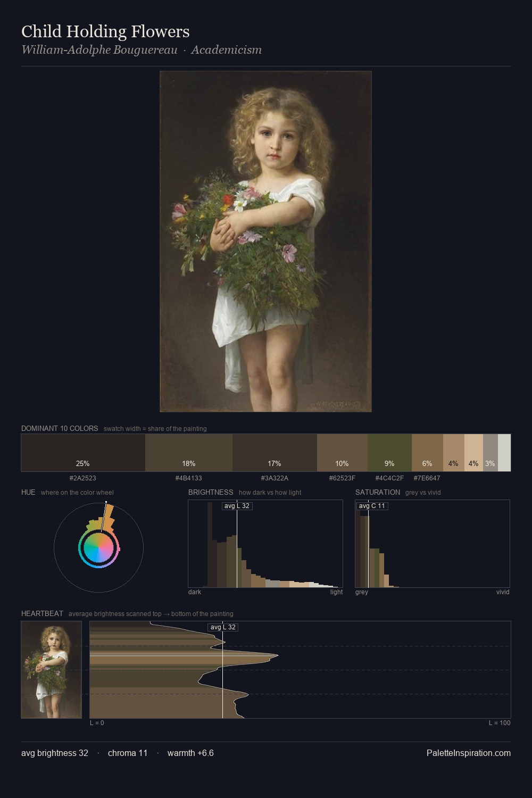Click the title 'Child Holding Flowers'
This screenshot has height=798, width=532.
tap(105, 31)
